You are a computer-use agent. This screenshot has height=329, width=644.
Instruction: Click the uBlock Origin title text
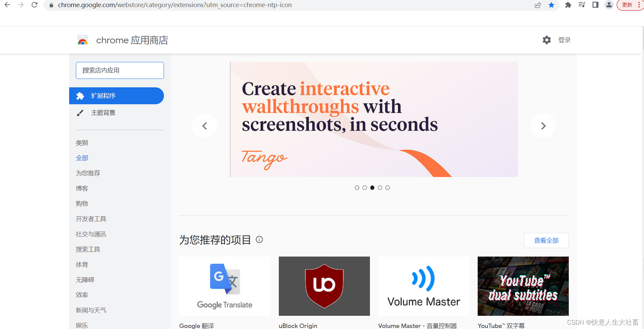pos(298,326)
